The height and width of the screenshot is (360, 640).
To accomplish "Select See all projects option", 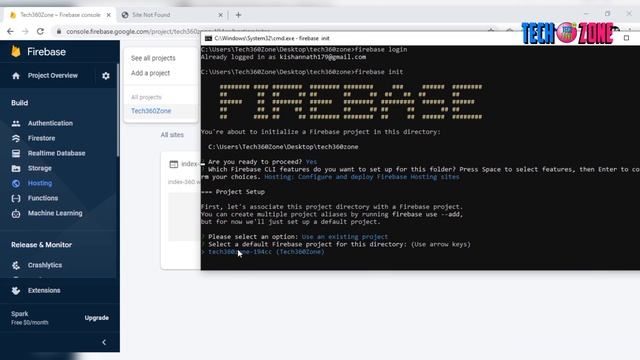I will (x=153, y=58).
